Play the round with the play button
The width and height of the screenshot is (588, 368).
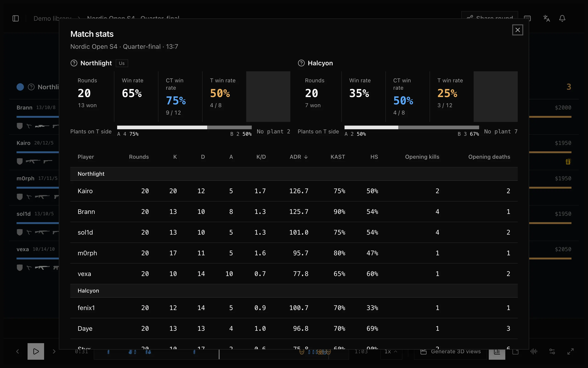[36, 351]
